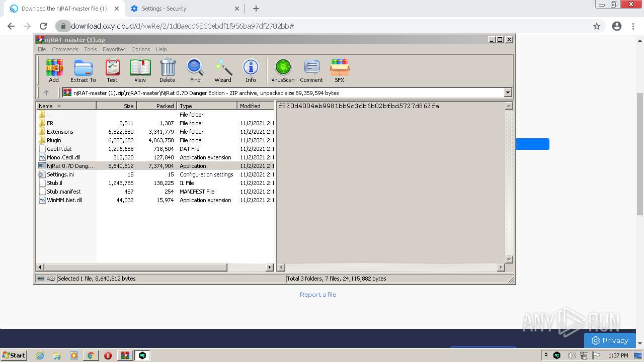This screenshot has width=644, height=362.
Task: Sort by the Type column header
Action: pos(207,106)
